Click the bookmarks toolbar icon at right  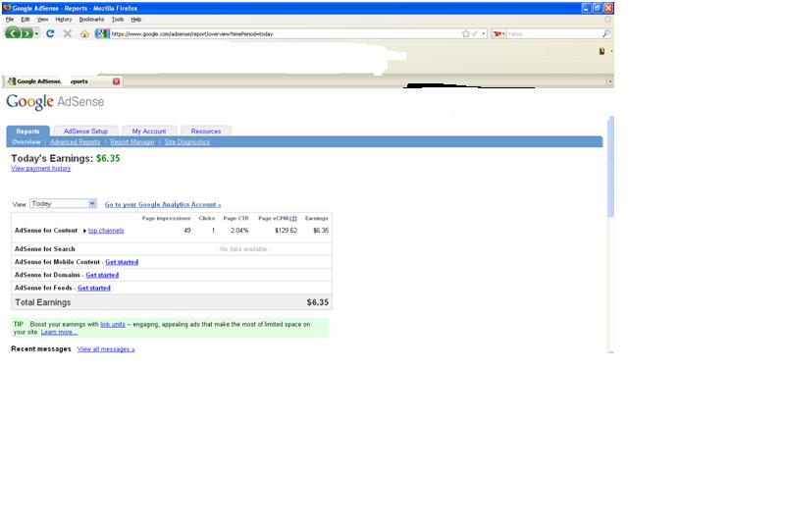pyautogui.click(x=602, y=51)
